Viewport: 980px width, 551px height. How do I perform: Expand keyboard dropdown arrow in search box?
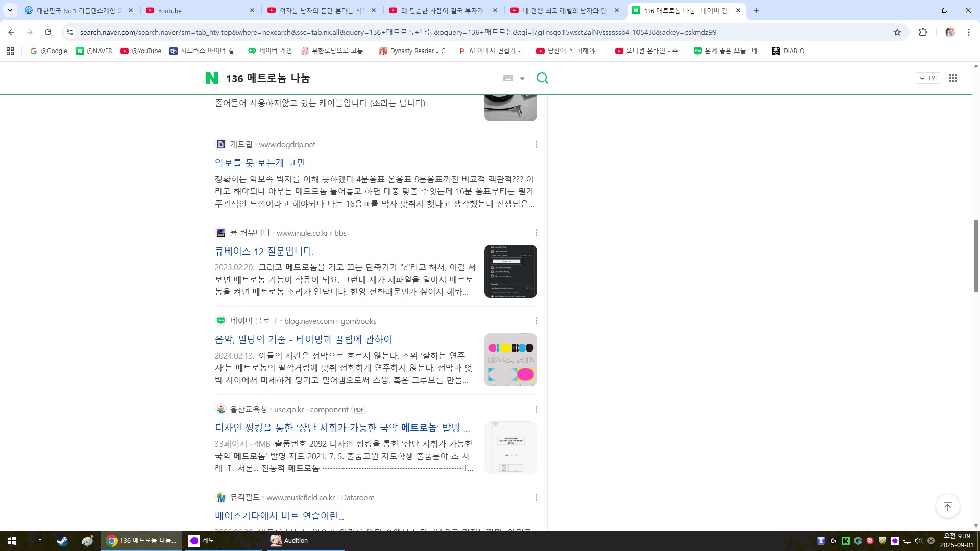[522, 79]
